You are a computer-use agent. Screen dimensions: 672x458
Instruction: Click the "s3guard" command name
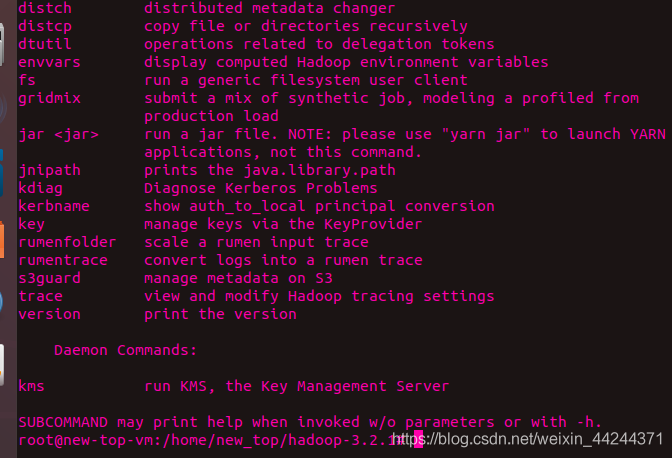click(49, 278)
